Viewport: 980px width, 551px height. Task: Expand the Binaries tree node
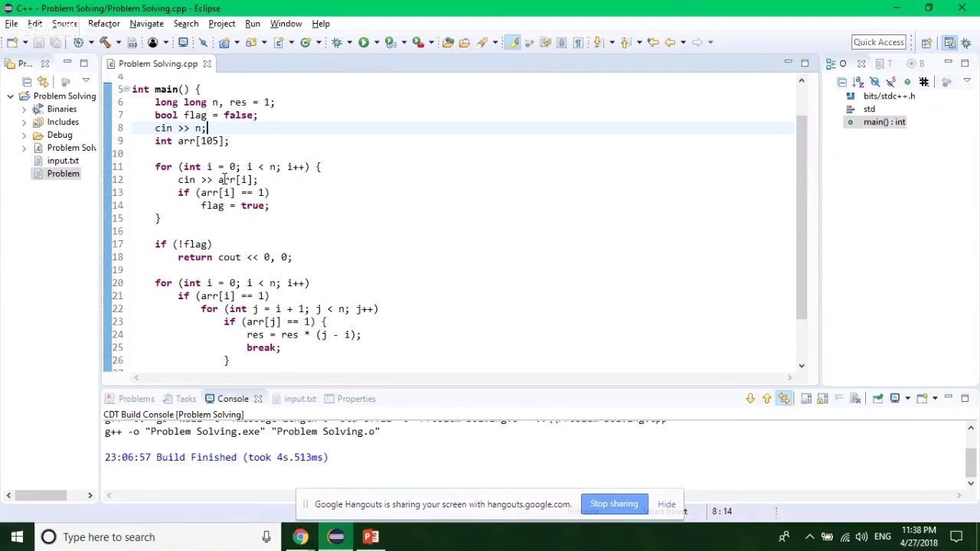click(x=24, y=109)
